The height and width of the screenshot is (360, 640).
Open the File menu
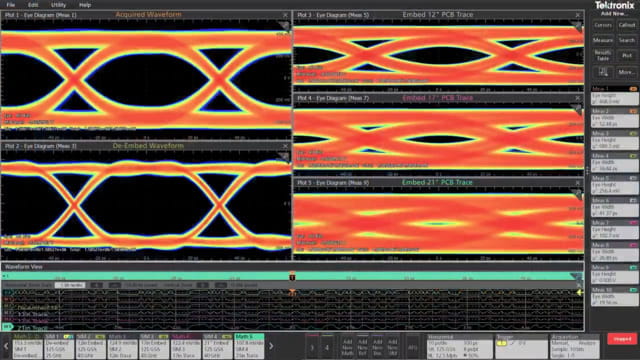point(11,5)
